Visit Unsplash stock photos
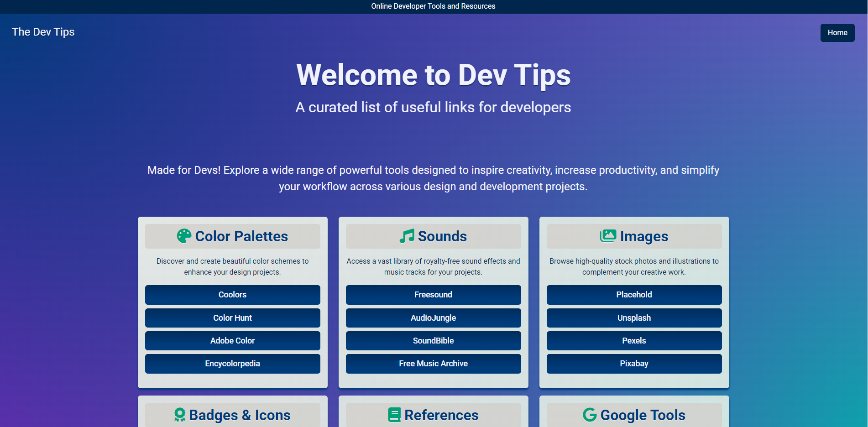 coord(634,318)
